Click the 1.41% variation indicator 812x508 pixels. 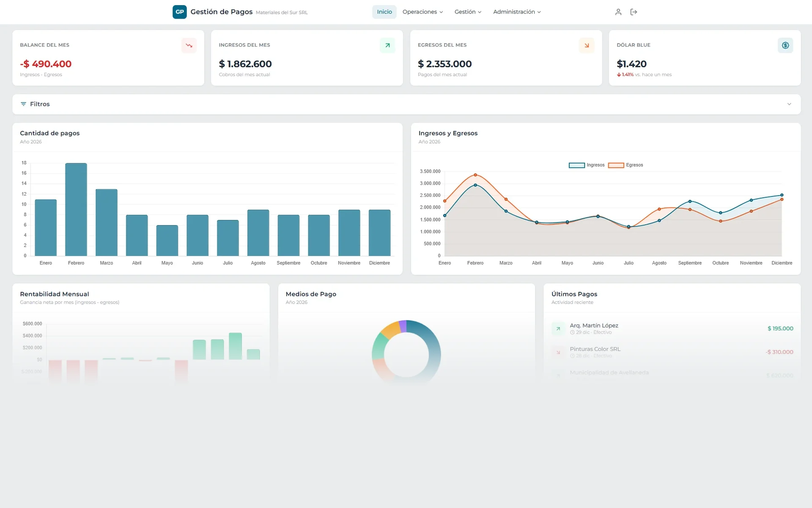(625, 75)
